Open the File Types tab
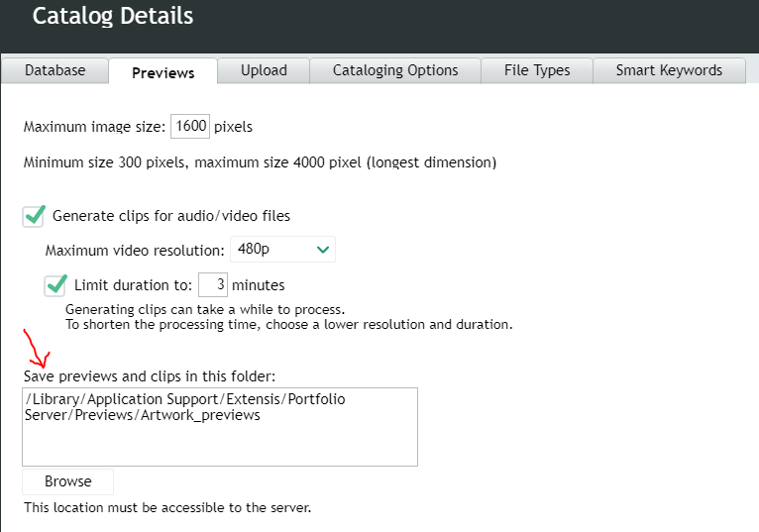759x532 pixels. 537,70
